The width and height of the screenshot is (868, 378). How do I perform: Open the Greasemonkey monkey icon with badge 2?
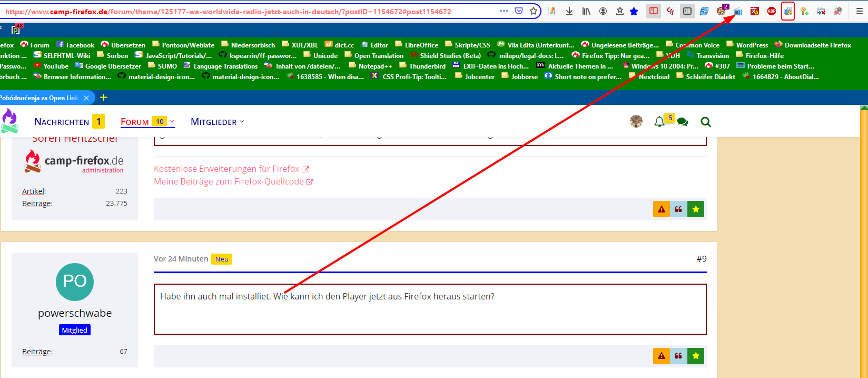722,11
